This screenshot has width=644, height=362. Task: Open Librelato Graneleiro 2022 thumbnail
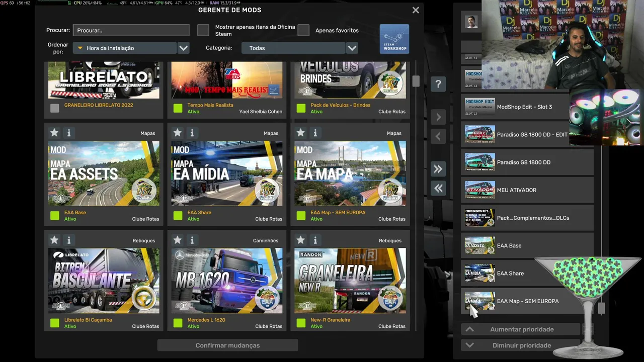tap(104, 80)
